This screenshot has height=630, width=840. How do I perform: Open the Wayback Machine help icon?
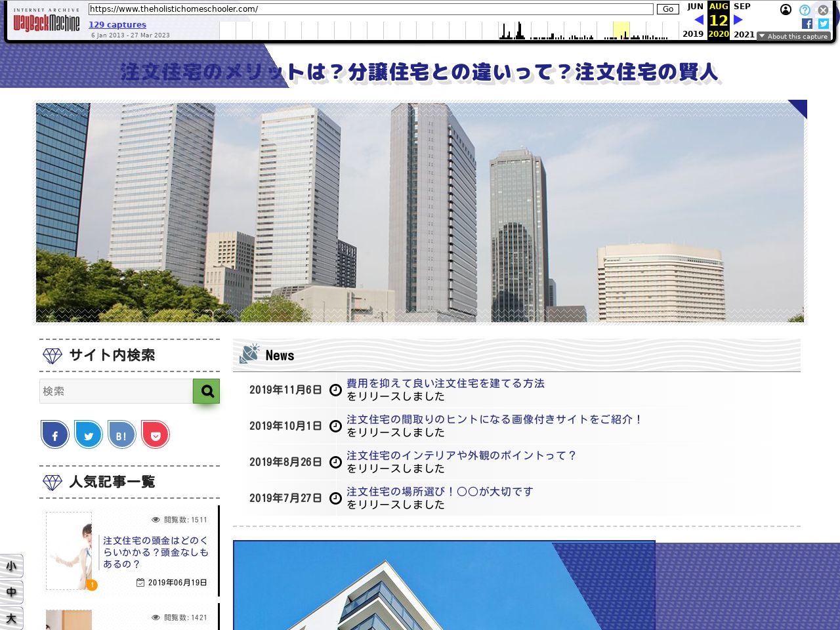(805, 10)
